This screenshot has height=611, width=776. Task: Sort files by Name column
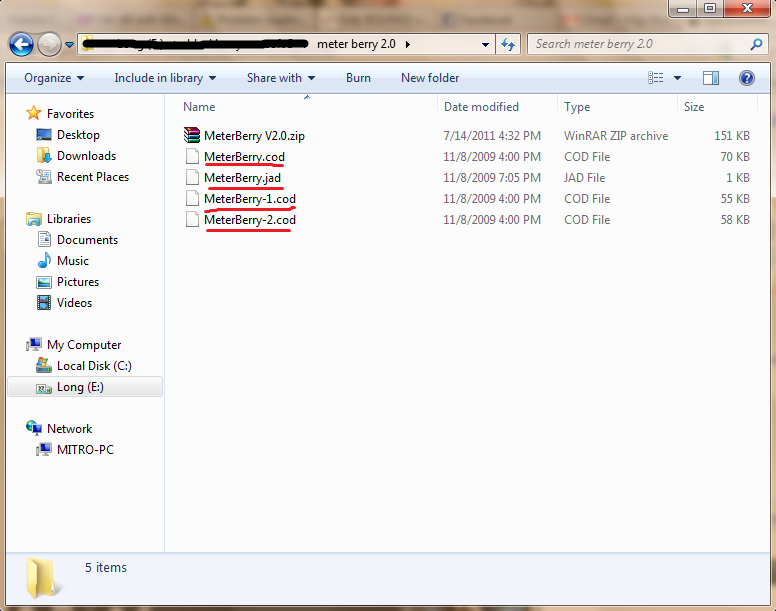click(199, 107)
